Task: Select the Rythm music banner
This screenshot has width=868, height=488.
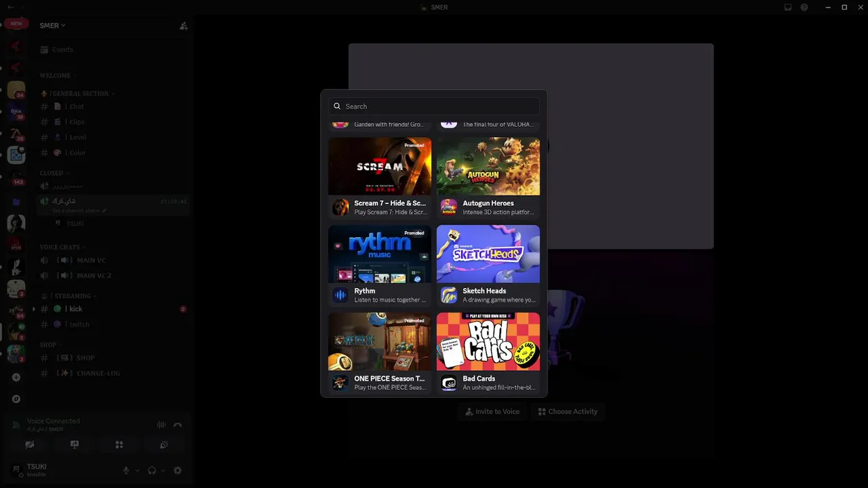Action: click(380, 254)
